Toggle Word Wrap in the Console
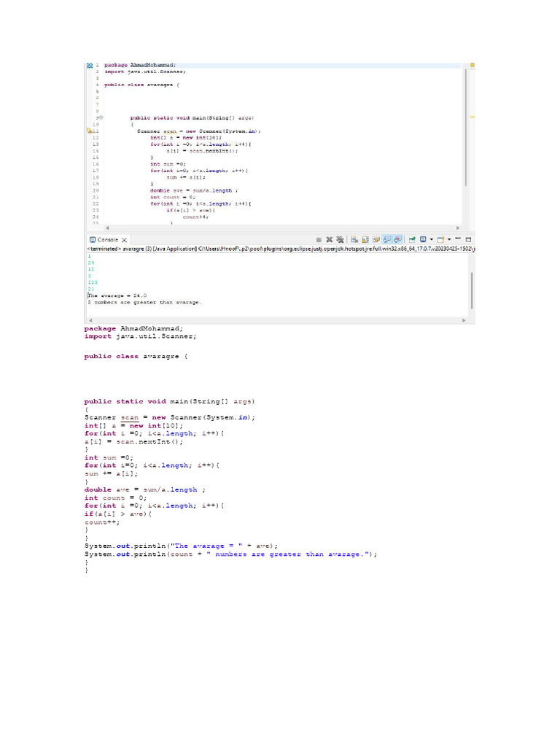This screenshot has width=560, height=747. pos(376,239)
